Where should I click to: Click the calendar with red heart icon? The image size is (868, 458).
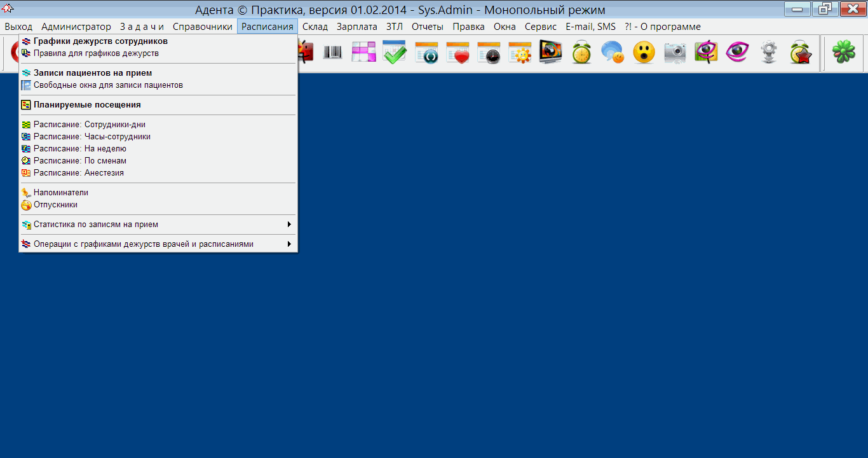[x=458, y=53]
